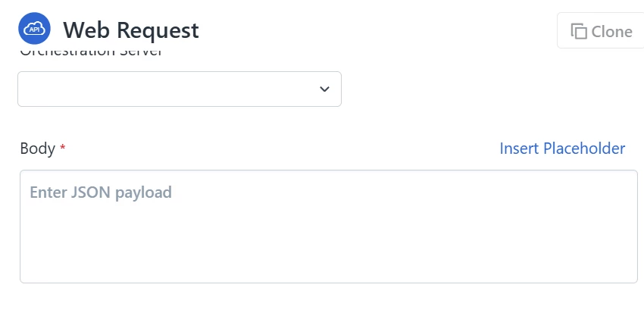Viewport: 644px width, 319px height.
Task: Click the word Clone on the button
Action: pos(611,31)
